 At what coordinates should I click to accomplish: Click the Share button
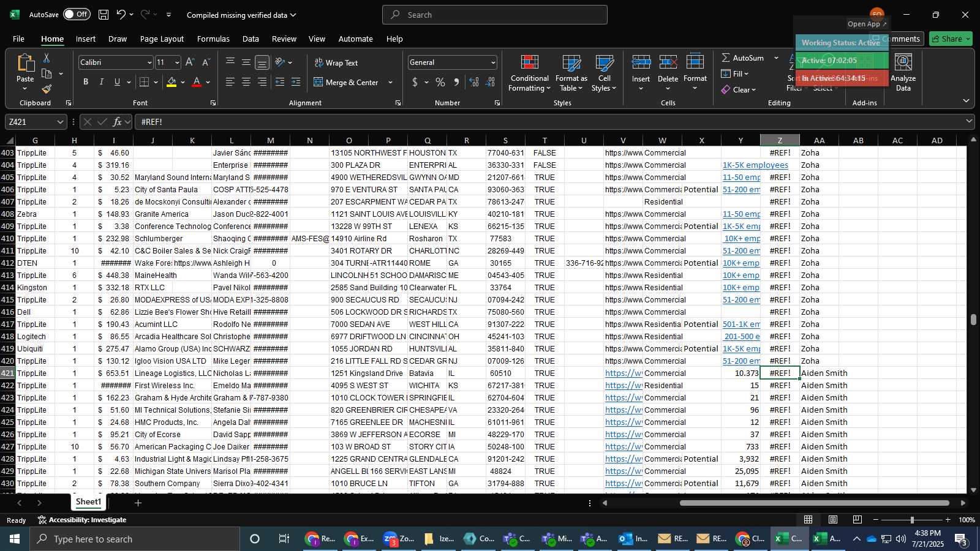951,39
